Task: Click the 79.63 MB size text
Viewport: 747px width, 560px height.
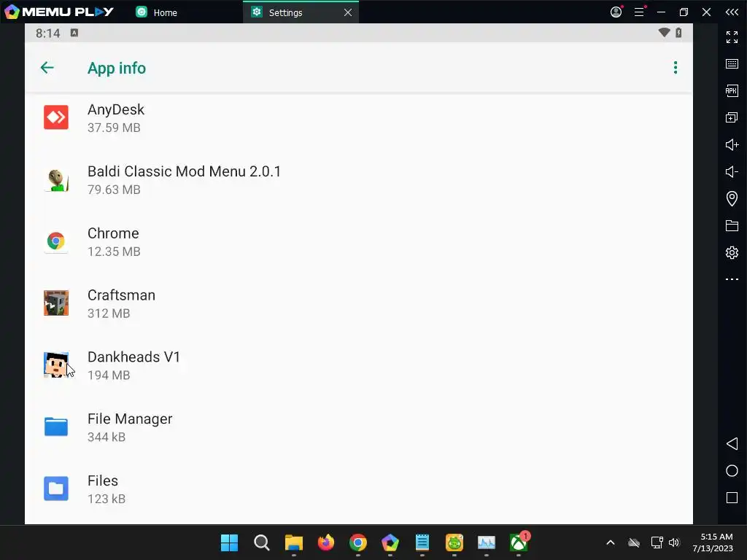Action: 114,190
